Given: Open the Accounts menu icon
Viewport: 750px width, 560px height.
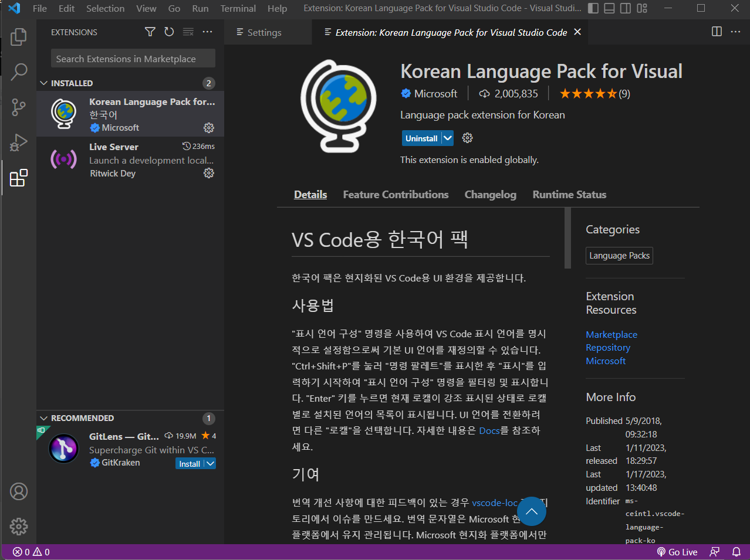Looking at the screenshot, I should 18,491.
